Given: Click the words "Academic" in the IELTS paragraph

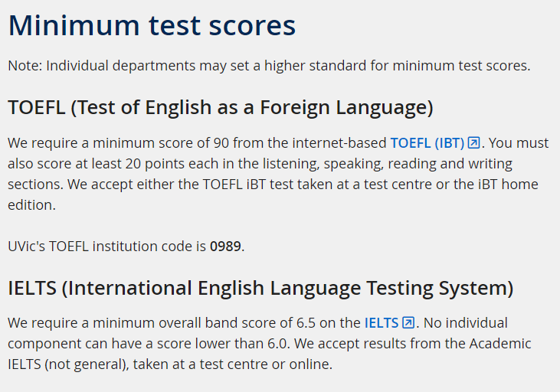Looking at the screenshot, I should pos(500,344).
